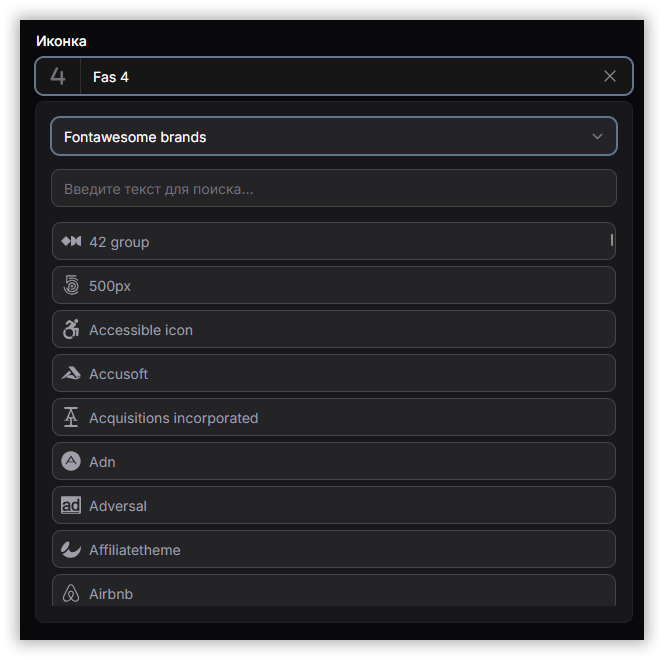Click the Accusoft logo icon
Screen dimensions: 664x660
tap(71, 374)
